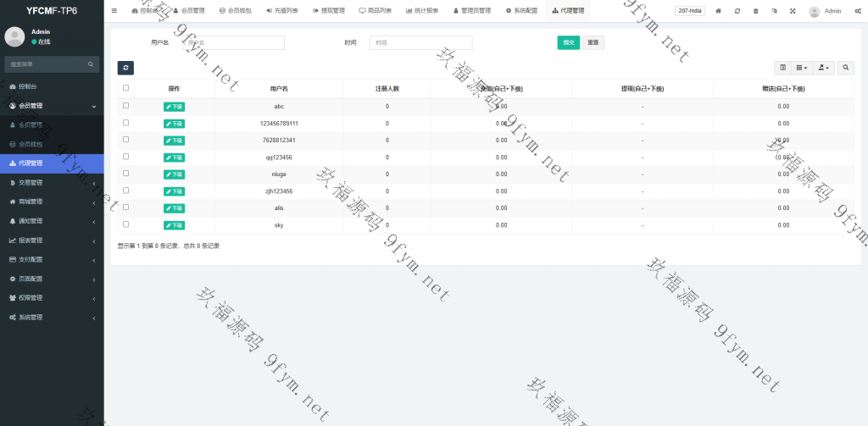Check the checkbox for row alis
This screenshot has height=426, width=868.
[125, 207]
